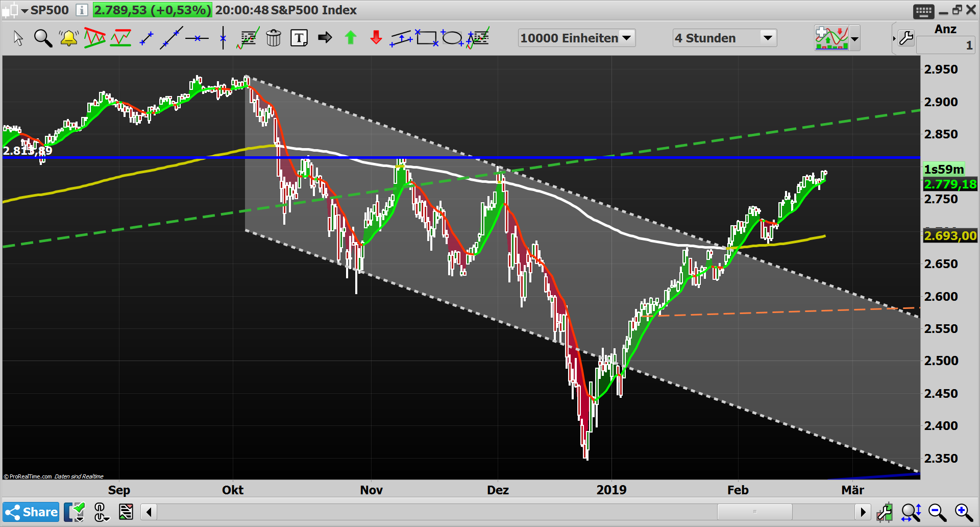Click the horizontal timeline scrollbar thumb

(755, 512)
